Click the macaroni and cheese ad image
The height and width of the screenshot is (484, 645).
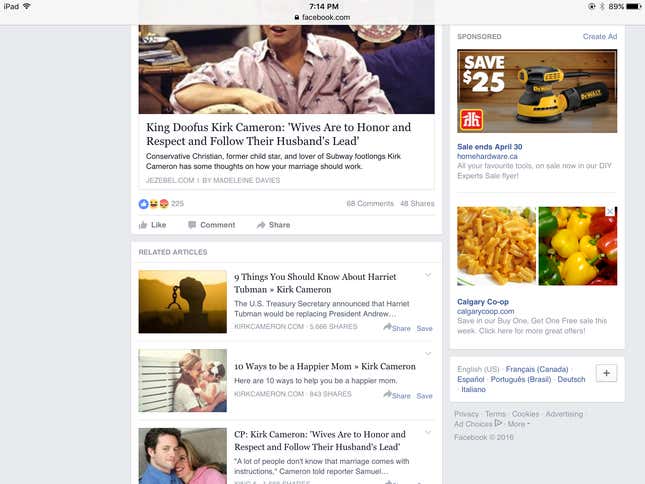tap(497, 246)
